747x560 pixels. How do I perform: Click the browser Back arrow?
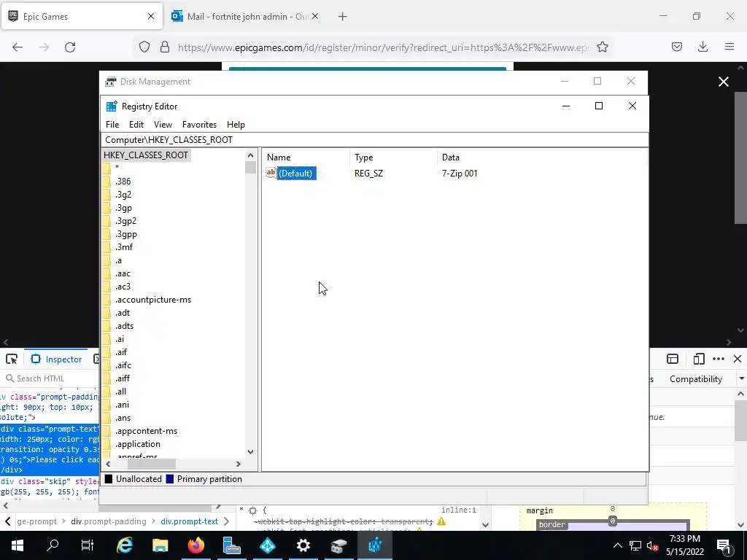(x=18, y=47)
